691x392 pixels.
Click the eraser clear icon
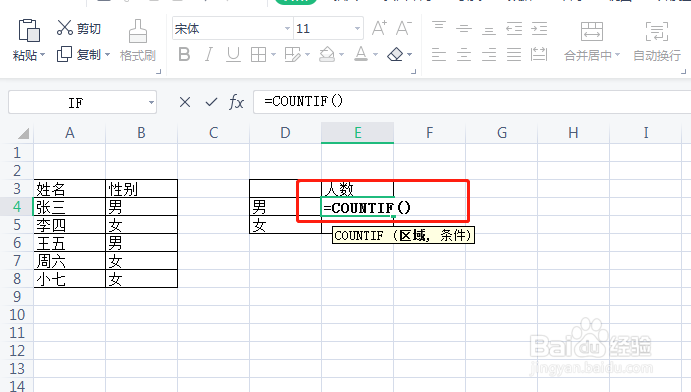[395, 55]
